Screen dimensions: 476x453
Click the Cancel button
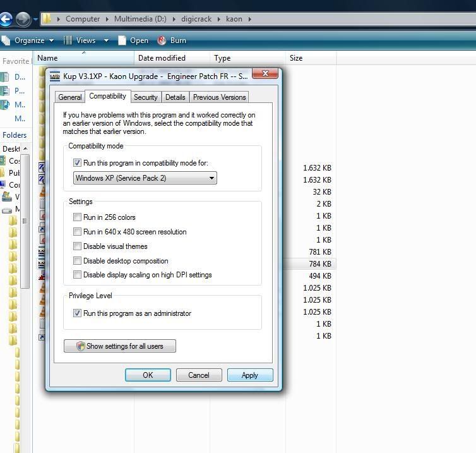coord(198,375)
